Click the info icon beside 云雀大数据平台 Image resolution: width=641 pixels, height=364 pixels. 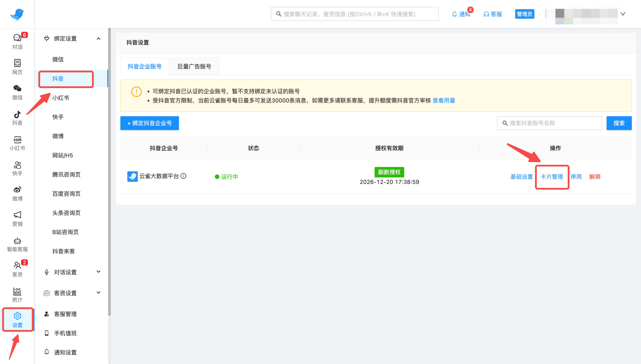183,176
